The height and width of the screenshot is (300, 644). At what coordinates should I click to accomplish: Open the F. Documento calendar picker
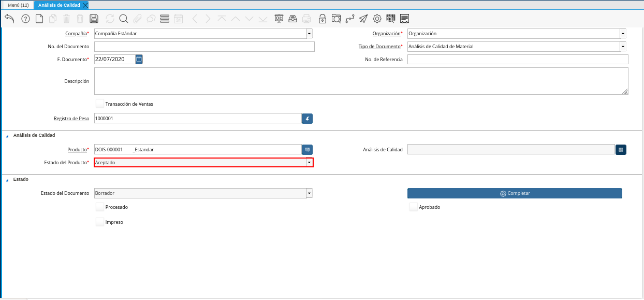pos(139,59)
